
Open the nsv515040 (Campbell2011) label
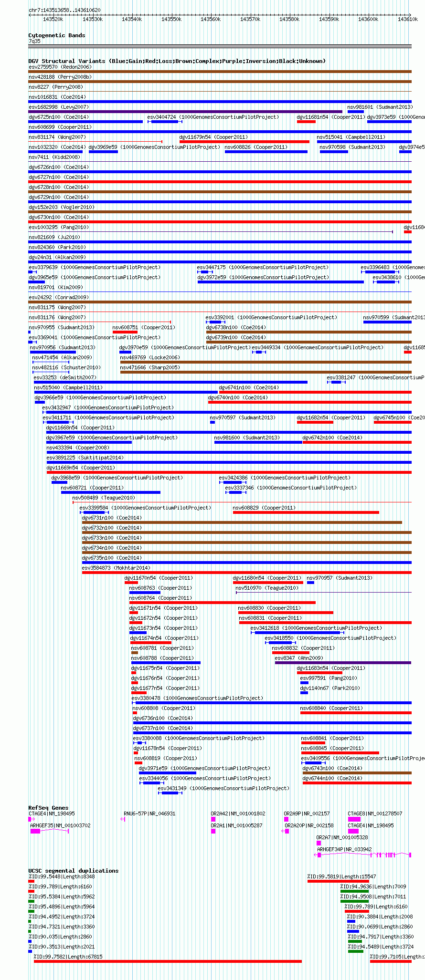point(68,387)
